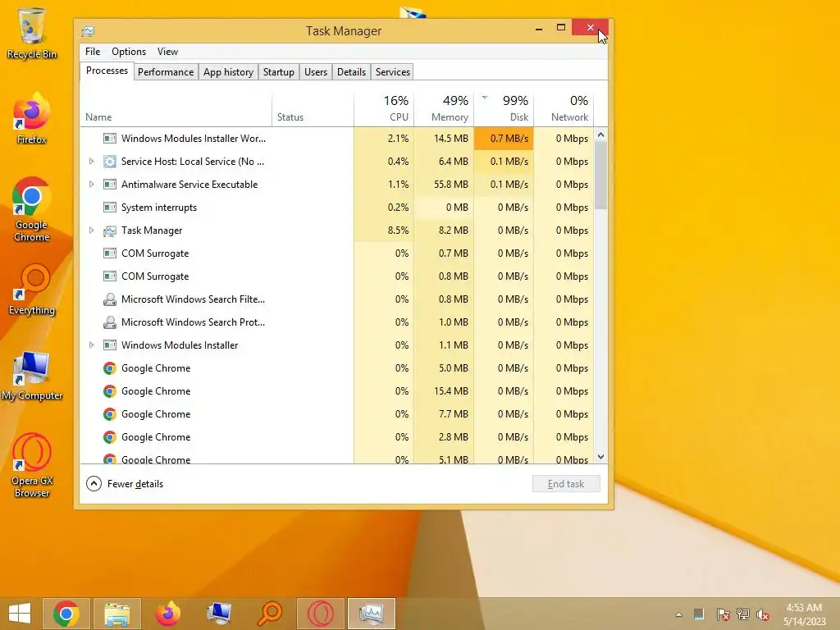The width and height of the screenshot is (840, 630).
Task: Minimize the Task Manager window
Action: coord(539,28)
